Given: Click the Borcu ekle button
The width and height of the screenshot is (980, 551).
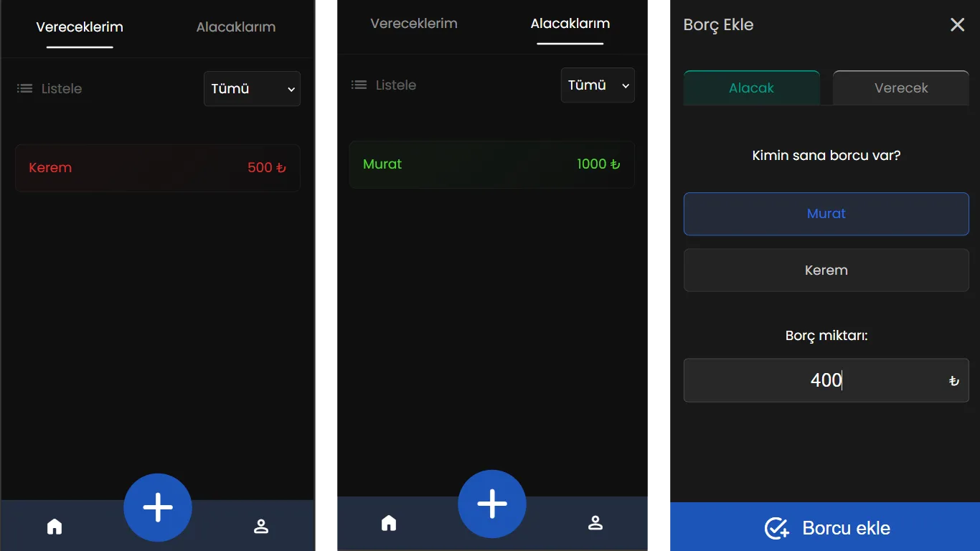Looking at the screenshot, I should (825, 527).
